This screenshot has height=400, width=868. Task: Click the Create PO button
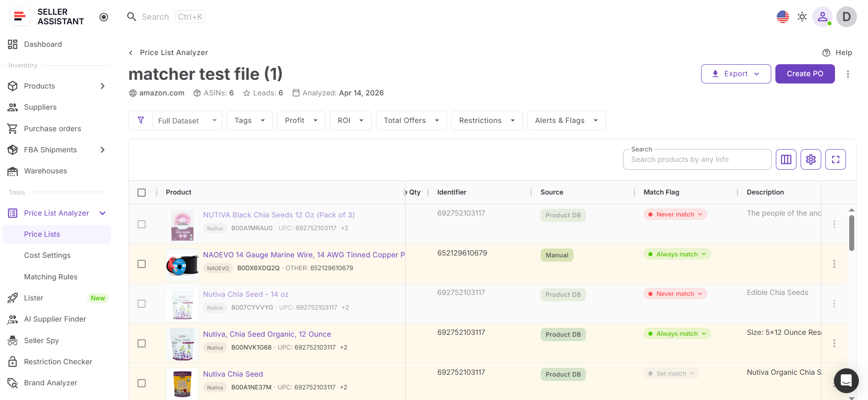[x=805, y=74]
